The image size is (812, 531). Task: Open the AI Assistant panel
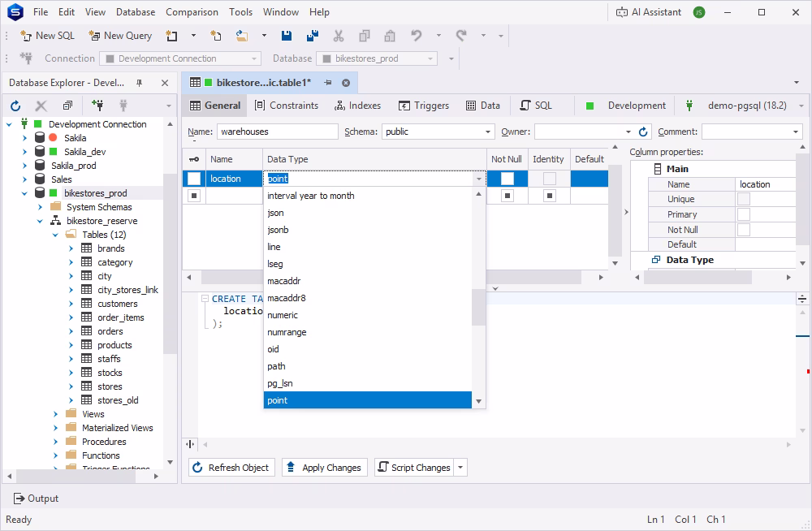[x=648, y=12]
